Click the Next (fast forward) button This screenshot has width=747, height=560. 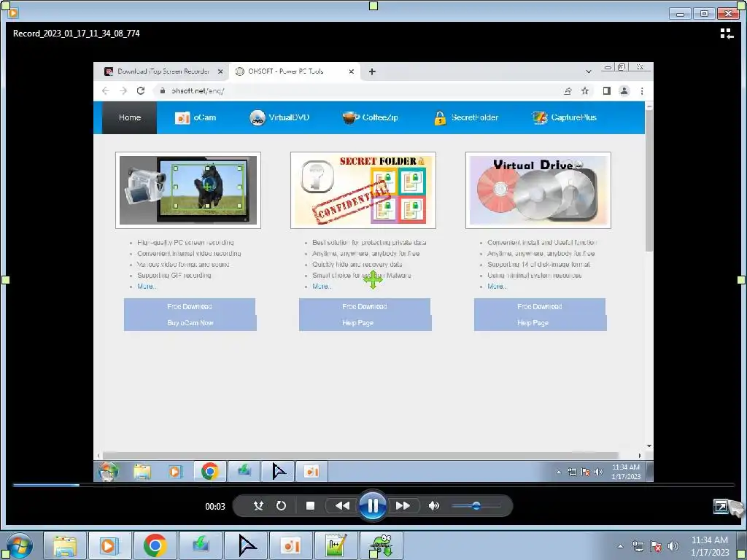[x=403, y=506]
